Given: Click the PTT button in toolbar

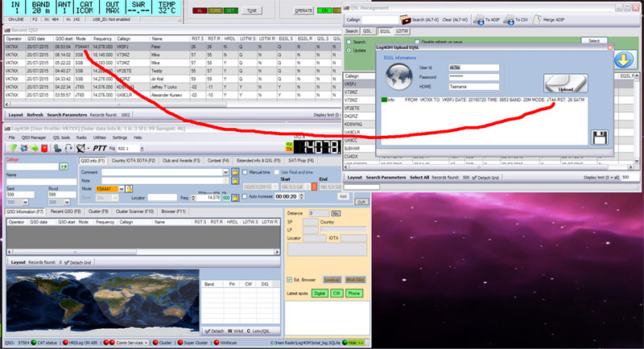Looking at the screenshot, I should (100, 148).
